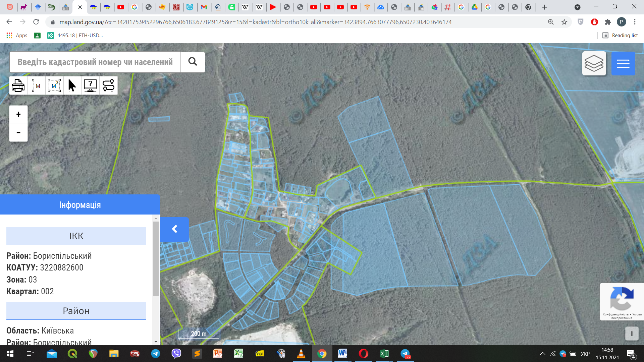Focus the cadastral number search field
The width and height of the screenshot is (644, 362).
95,62
